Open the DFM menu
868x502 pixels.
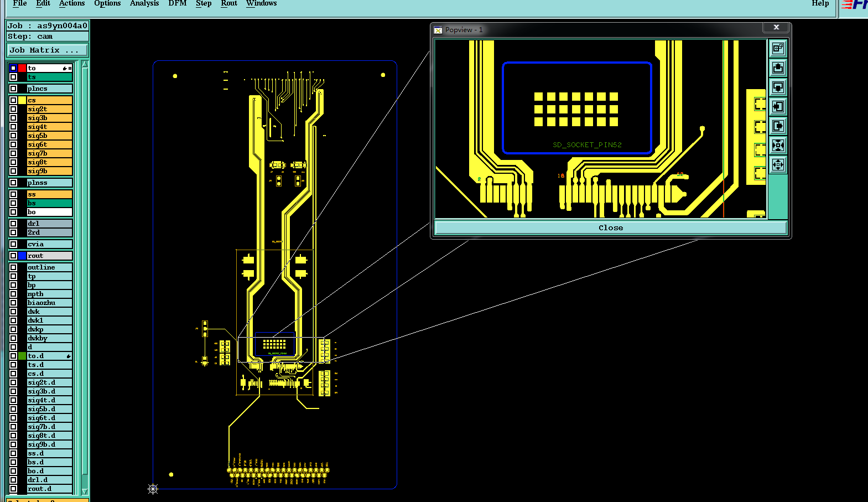coord(178,3)
